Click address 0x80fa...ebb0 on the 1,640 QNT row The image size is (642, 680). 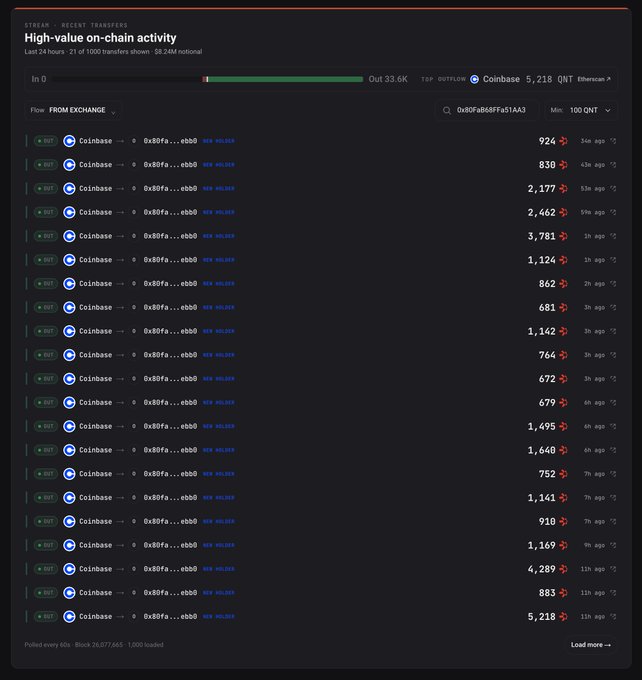[170, 450]
